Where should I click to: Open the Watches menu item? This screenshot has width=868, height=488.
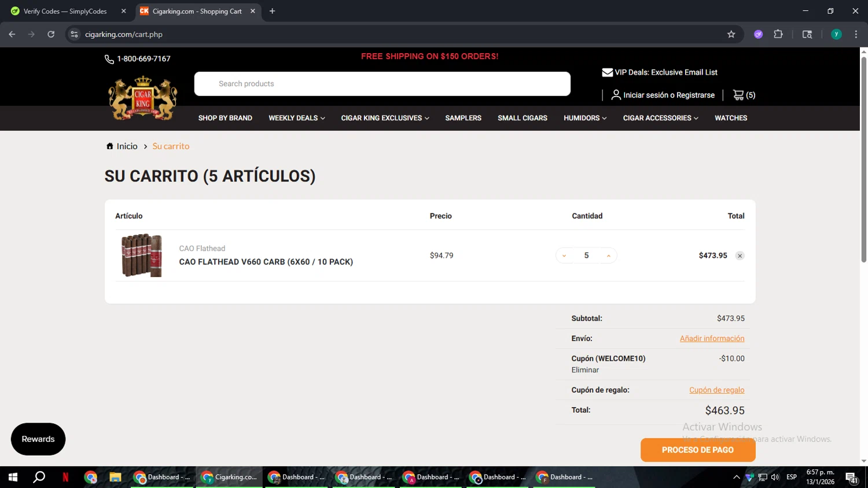click(x=731, y=118)
